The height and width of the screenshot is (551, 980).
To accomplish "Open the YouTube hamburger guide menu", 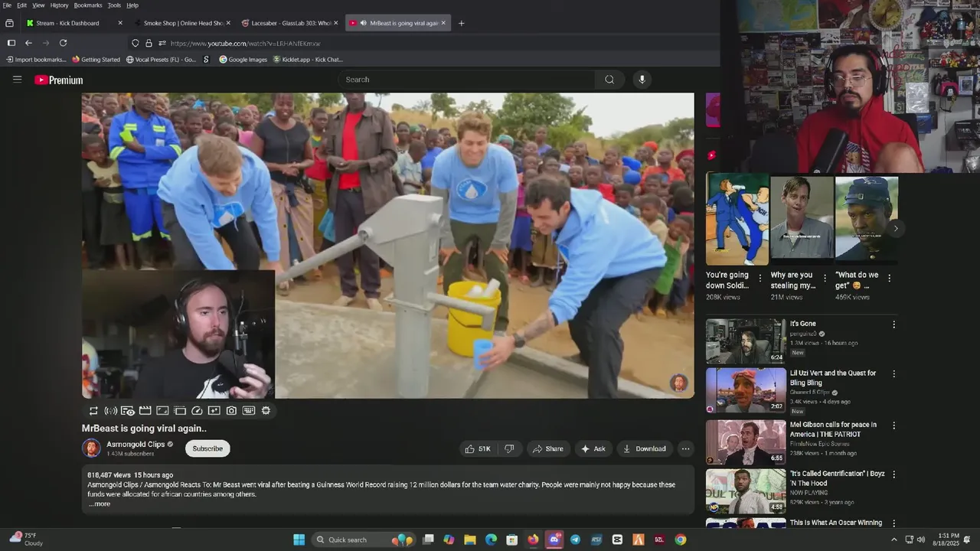I will (x=17, y=79).
